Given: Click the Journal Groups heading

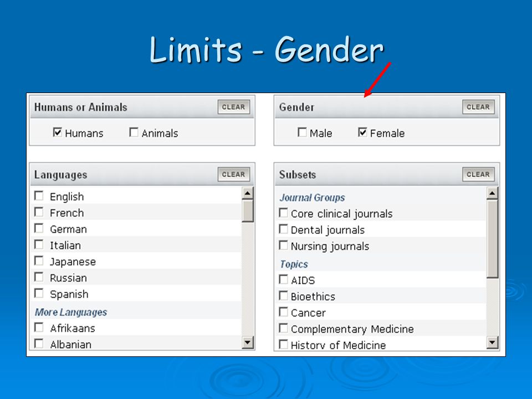Looking at the screenshot, I should [312, 197].
